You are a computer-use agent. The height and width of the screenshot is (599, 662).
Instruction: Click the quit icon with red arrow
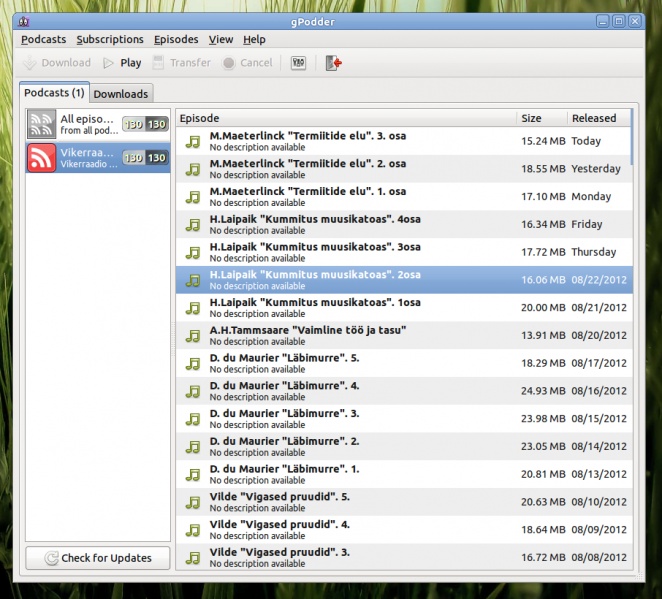click(x=334, y=63)
